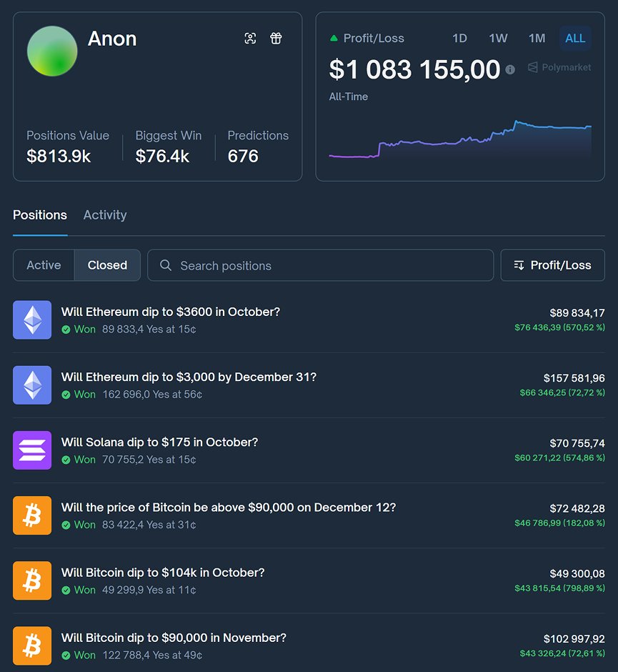The height and width of the screenshot is (672, 618).
Task: Click the all-time profit line chart
Action: (460, 139)
